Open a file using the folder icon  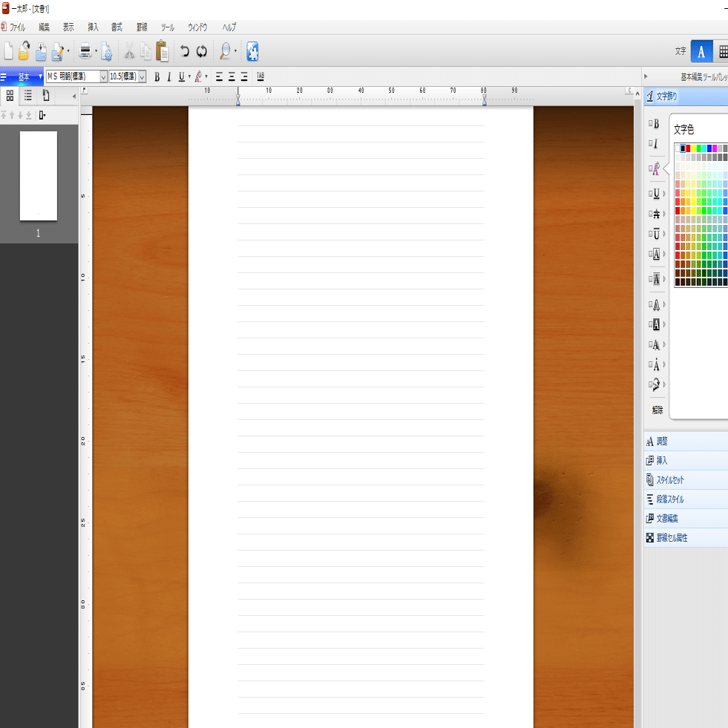[24, 50]
